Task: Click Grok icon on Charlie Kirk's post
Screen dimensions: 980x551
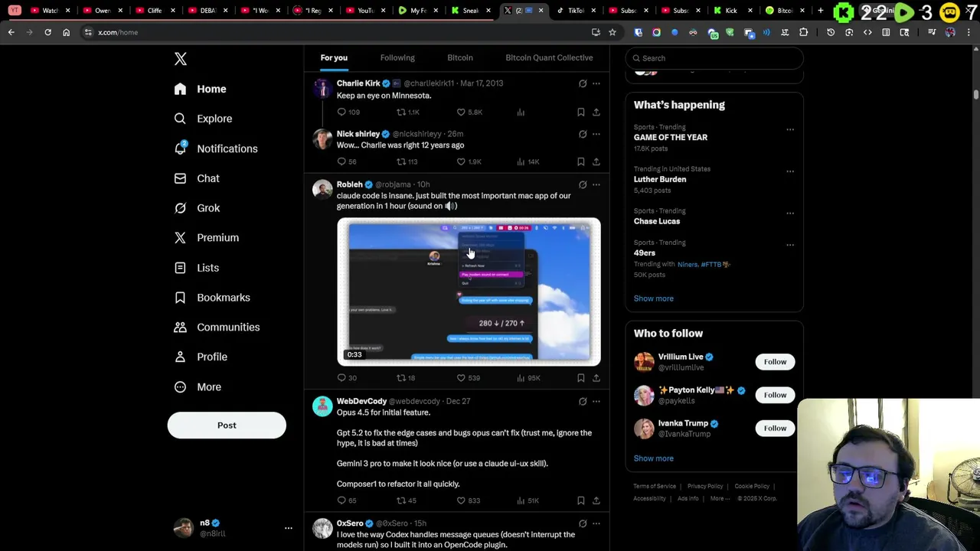Action: [583, 83]
